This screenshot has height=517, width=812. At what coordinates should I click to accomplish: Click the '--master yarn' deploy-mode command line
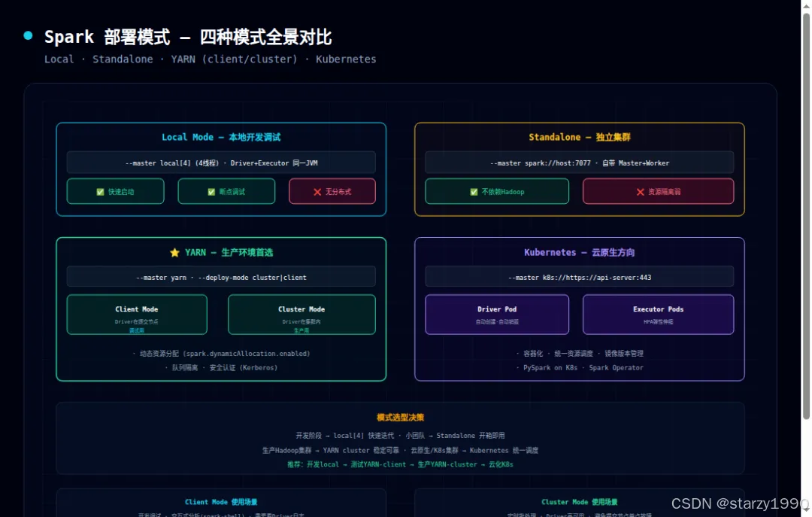[221, 278]
